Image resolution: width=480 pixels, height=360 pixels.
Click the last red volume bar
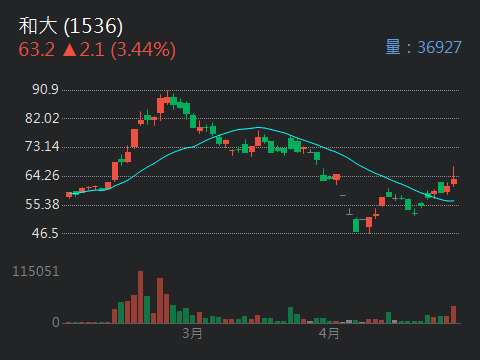pos(453,314)
